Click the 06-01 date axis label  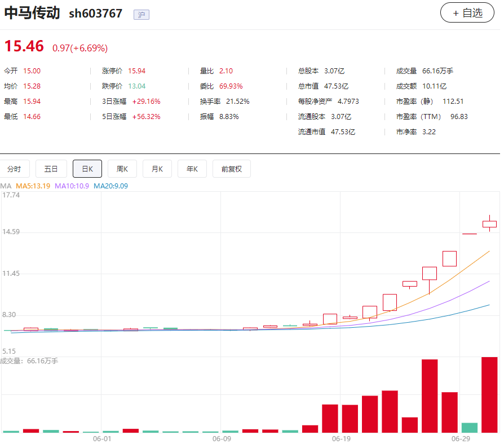coord(102,438)
